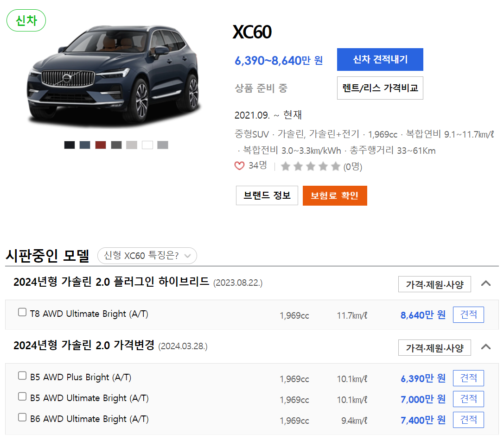Open 브랜드 정보 button
The height and width of the screenshot is (440, 504).
coord(267,195)
